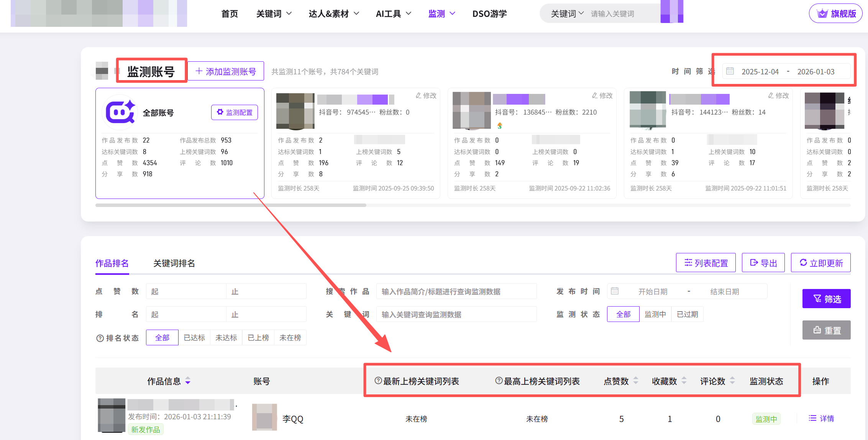The width and height of the screenshot is (868, 440).
Task: Click the help icon beside 最新上榜关键词列表
Action: [378, 381]
